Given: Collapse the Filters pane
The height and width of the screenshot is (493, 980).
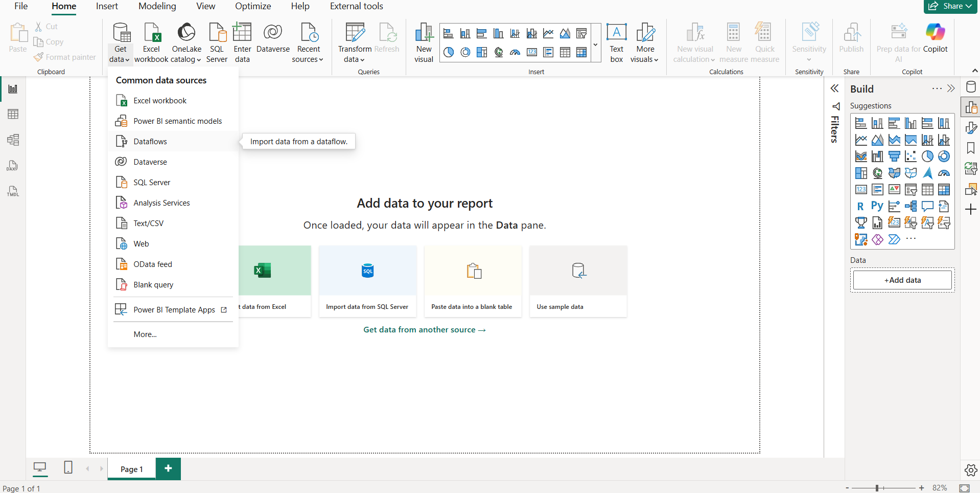Looking at the screenshot, I should [x=835, y=88].
